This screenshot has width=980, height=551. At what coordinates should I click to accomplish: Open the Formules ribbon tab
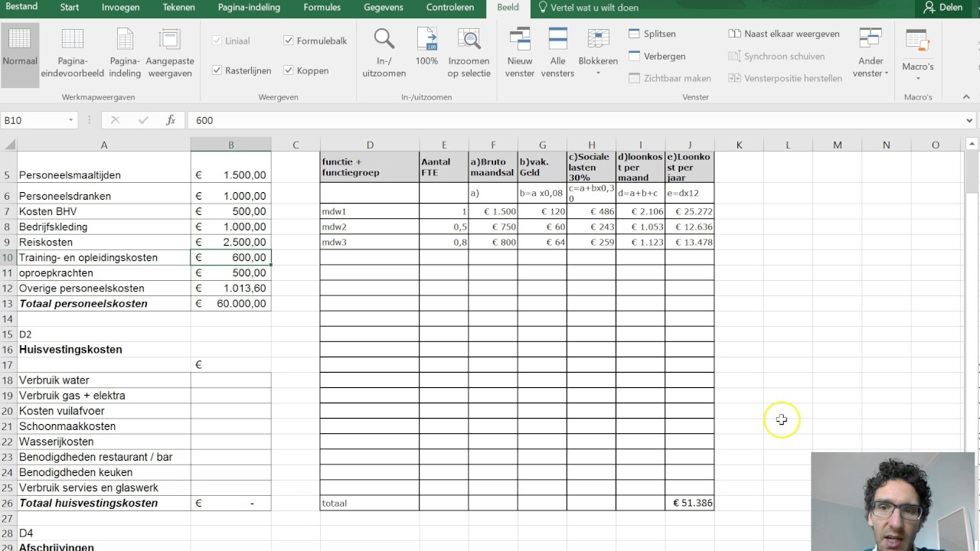322,8
